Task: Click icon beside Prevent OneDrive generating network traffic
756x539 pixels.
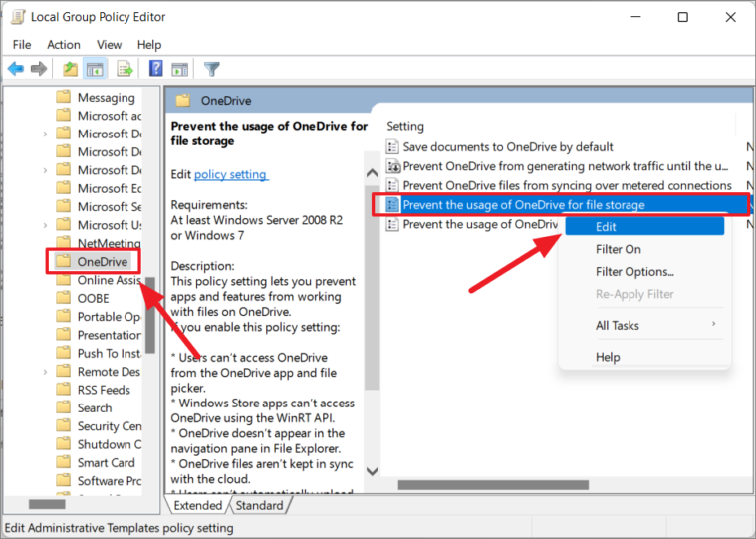Action: click(x=393, y=166)
